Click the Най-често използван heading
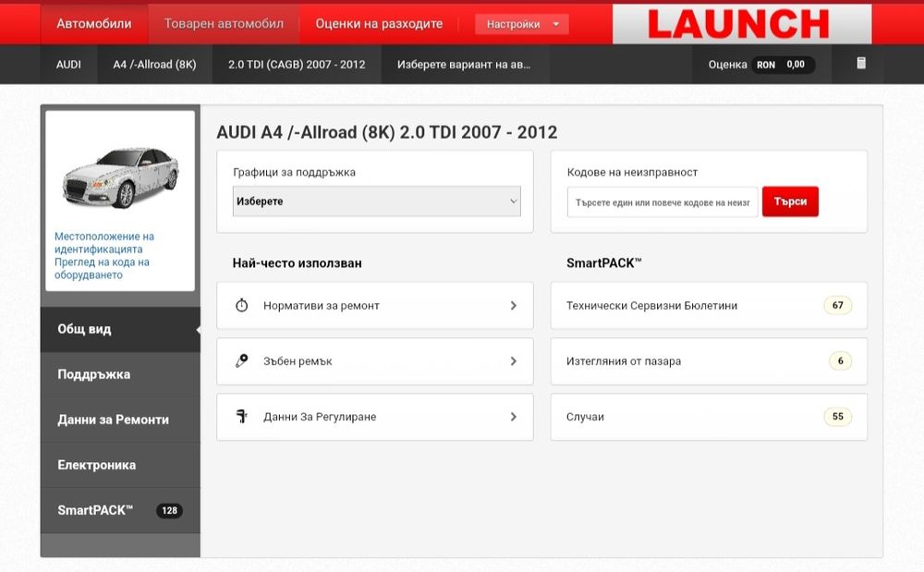Viewport: 924px width, 572px height. 297,263
